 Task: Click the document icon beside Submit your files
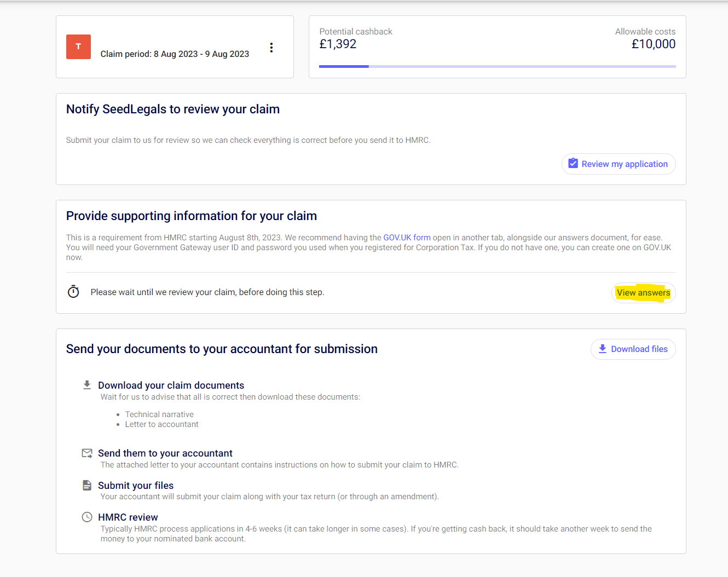[87, 486]
